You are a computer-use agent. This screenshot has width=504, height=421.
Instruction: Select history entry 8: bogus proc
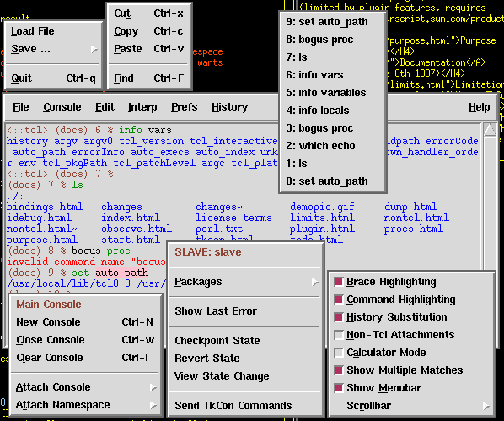point(333,40)
